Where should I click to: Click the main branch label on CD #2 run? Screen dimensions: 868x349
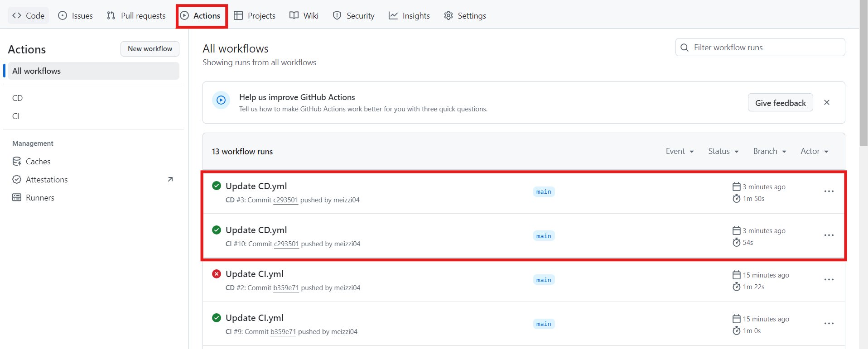pyautogui.click(x=544, y=280)
